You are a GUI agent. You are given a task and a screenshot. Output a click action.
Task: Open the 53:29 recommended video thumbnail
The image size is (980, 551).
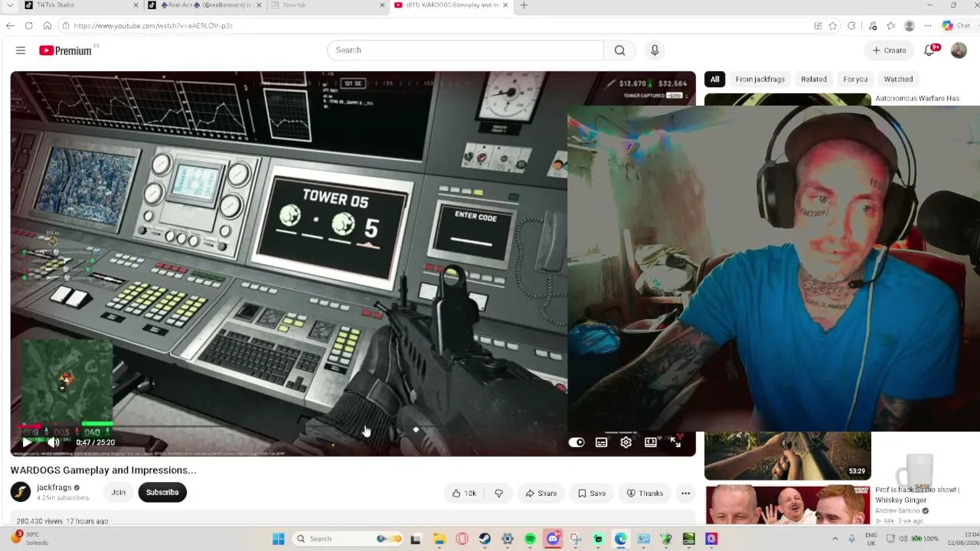pyautogui.click(x=788, y=456)
